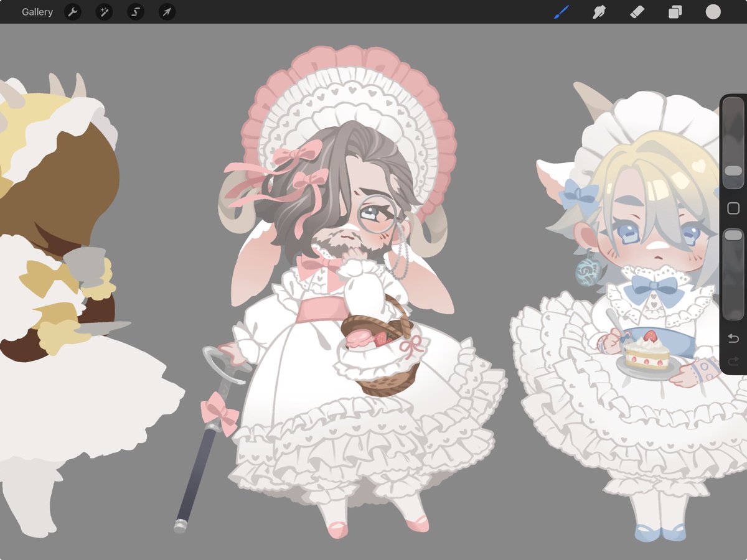Image resolution: width=747 pixels, height=560 pixels.
Task: Adjust the brush opacity slider
Action: click(733, 274)
